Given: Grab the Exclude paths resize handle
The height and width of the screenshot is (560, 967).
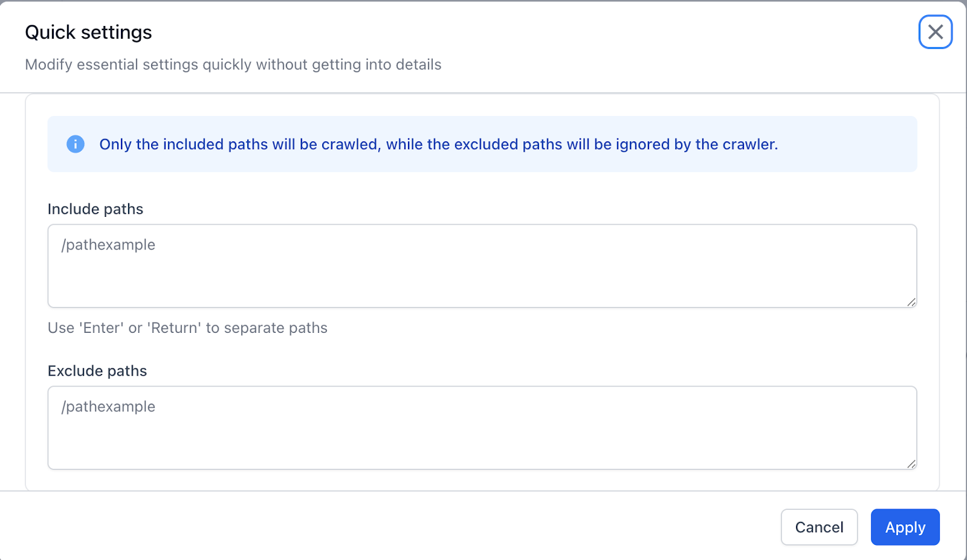Looking at the screenshot, I should click(911, 463).
